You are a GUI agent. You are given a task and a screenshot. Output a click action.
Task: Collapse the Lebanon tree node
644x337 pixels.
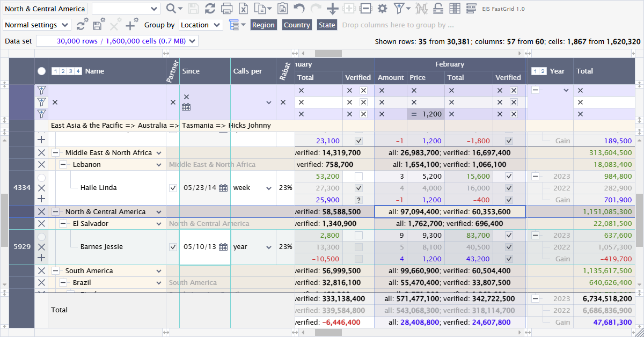point(63,165)
